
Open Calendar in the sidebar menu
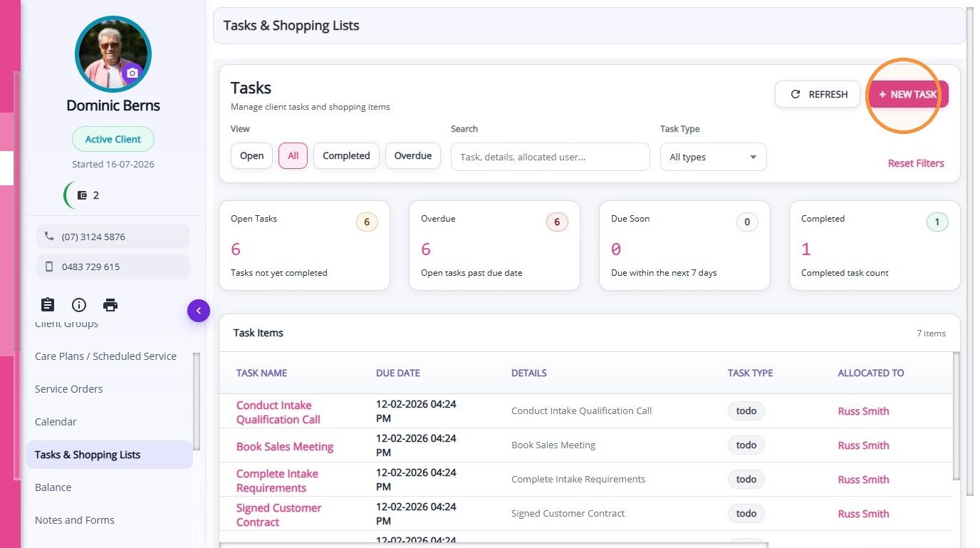(56, 422)
